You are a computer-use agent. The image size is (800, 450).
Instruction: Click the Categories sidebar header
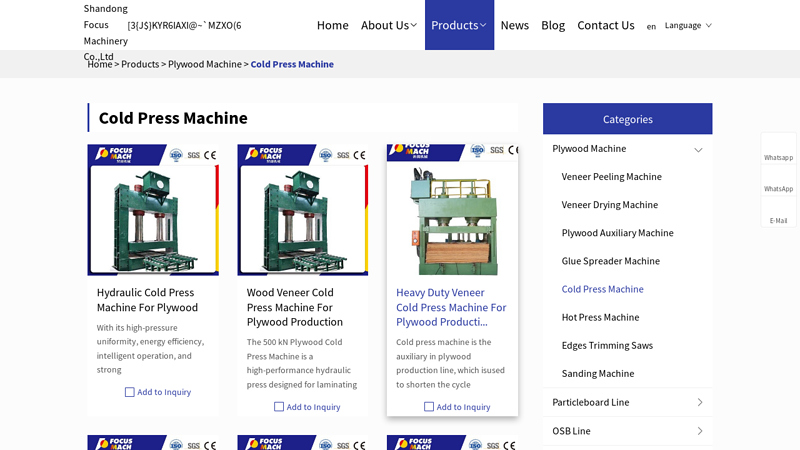click(628, 119)
